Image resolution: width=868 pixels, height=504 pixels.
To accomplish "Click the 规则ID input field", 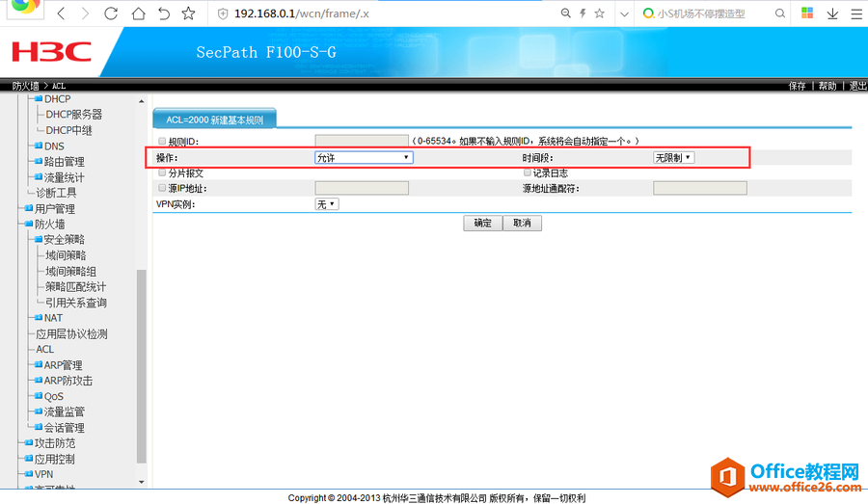I will tap(362, 141).
